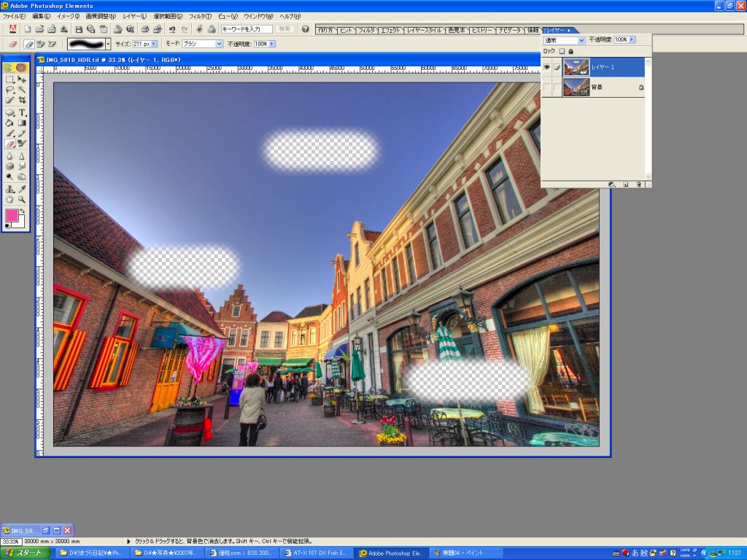Viewport: 747px width, 560px height.
Task: Select the 背景 layer thumbnail
Action: click(x=576, y=87)
